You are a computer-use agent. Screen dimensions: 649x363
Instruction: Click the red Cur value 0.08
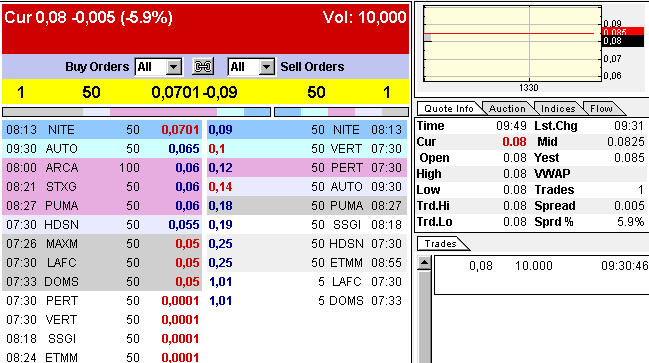514,142
